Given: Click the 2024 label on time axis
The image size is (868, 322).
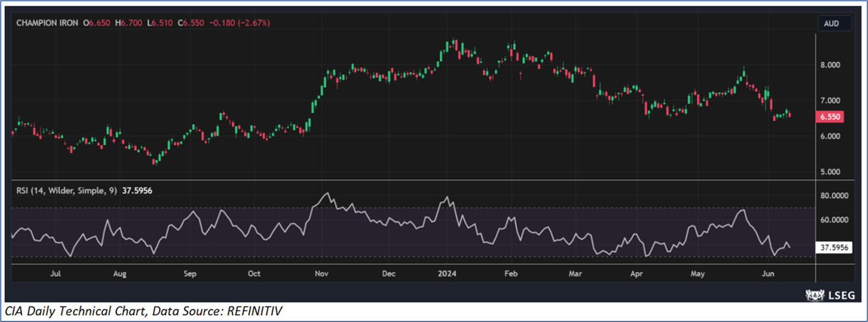Looking at the screenshot, I should click(447, 274).
